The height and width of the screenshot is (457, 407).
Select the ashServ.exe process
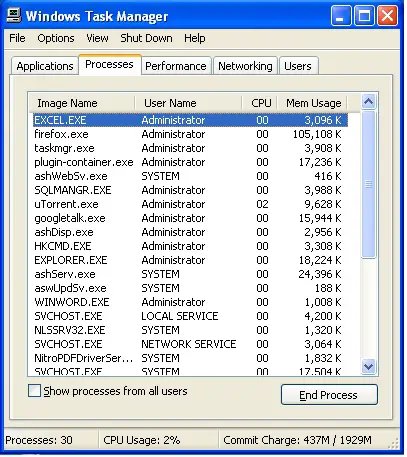point(190,274)
